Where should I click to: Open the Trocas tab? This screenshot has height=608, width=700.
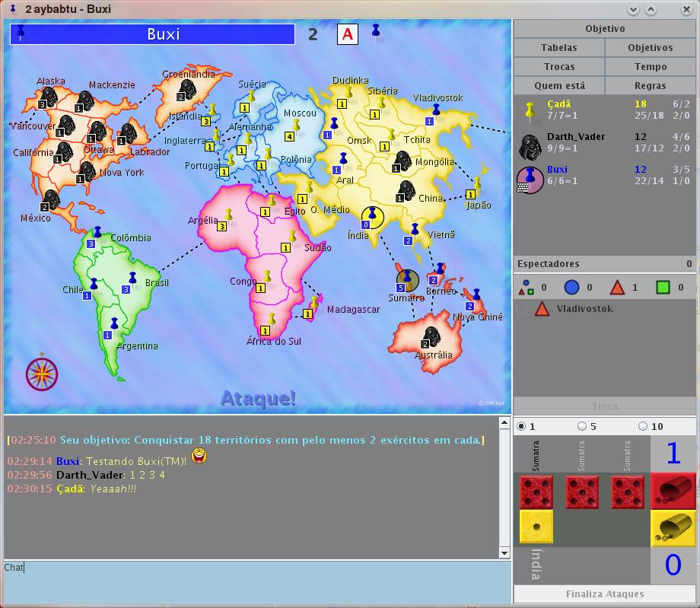click(x=559, y=67)
